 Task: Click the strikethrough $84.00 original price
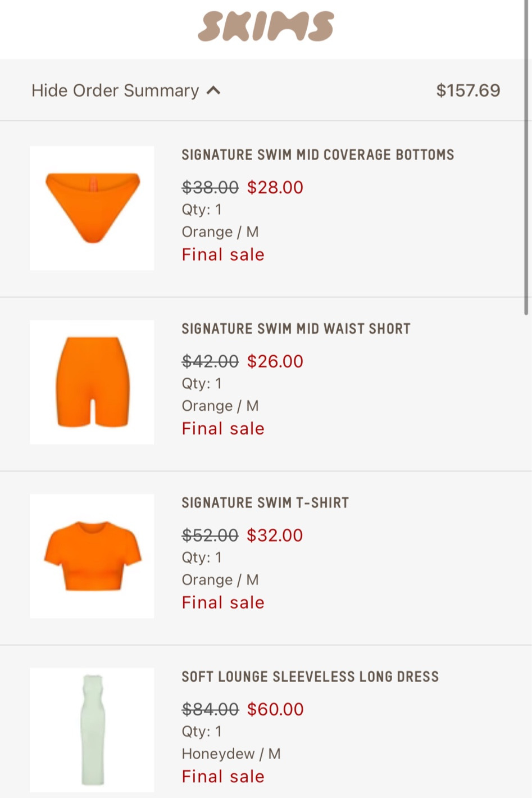210,709
